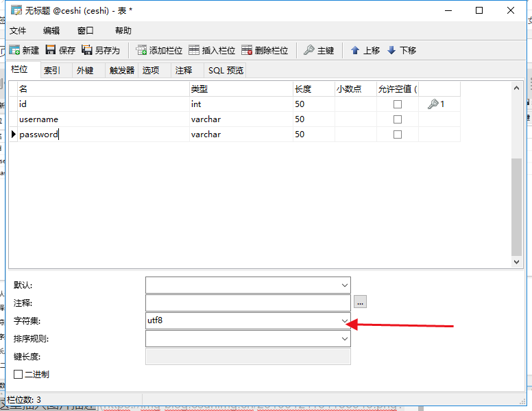Click the length 50 cell of username
Image resolution: width=532 pixels, height=411 pixels.
(314, 119)
